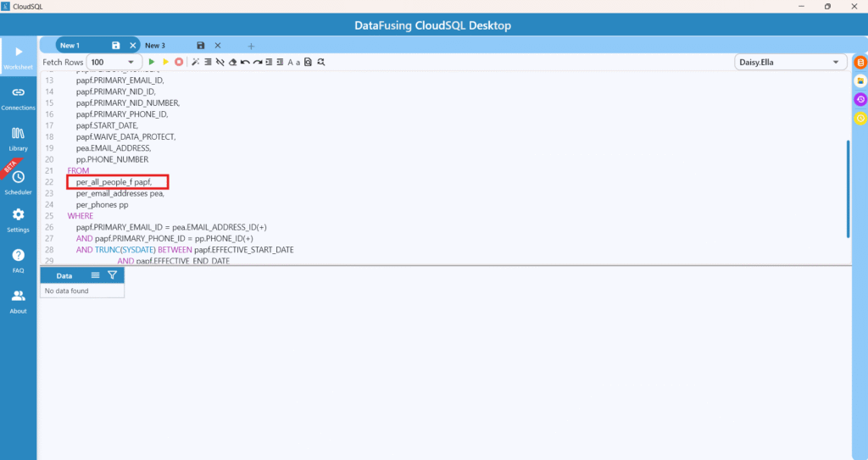Open the find and replace icon
The width and height of the screenshot is (868, 460).
321,62
